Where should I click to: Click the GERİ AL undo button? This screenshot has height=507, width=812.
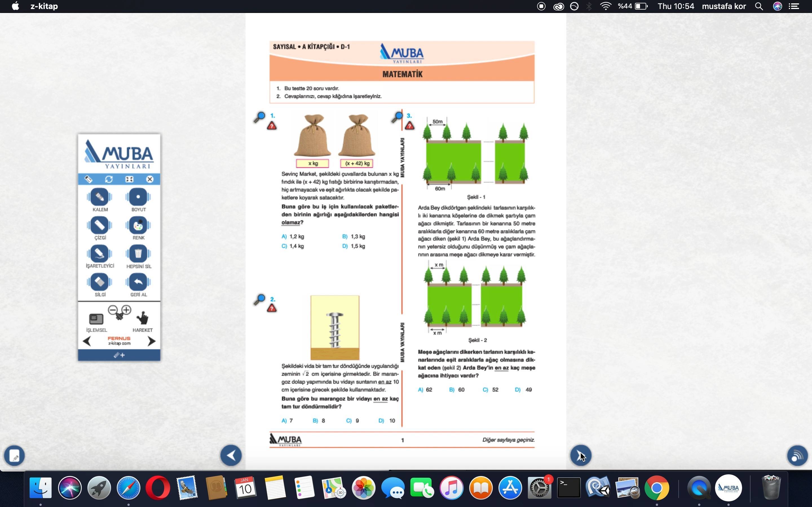tap(138, 282)
